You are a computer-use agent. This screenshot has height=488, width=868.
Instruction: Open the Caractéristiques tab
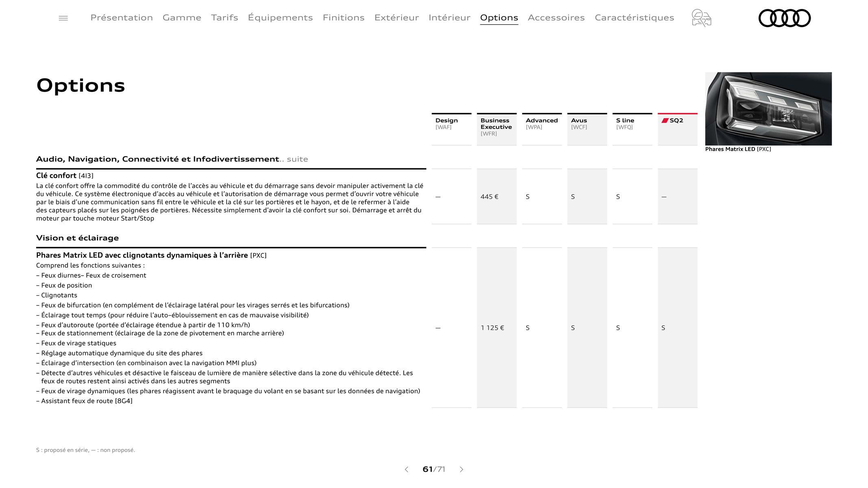click(634, 17)
